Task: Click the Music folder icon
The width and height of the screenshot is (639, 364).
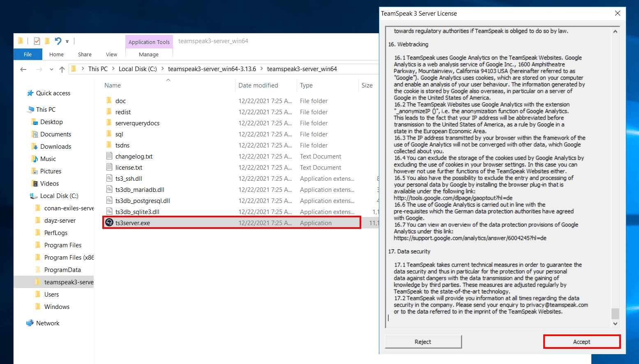Action: coord(35,159)
